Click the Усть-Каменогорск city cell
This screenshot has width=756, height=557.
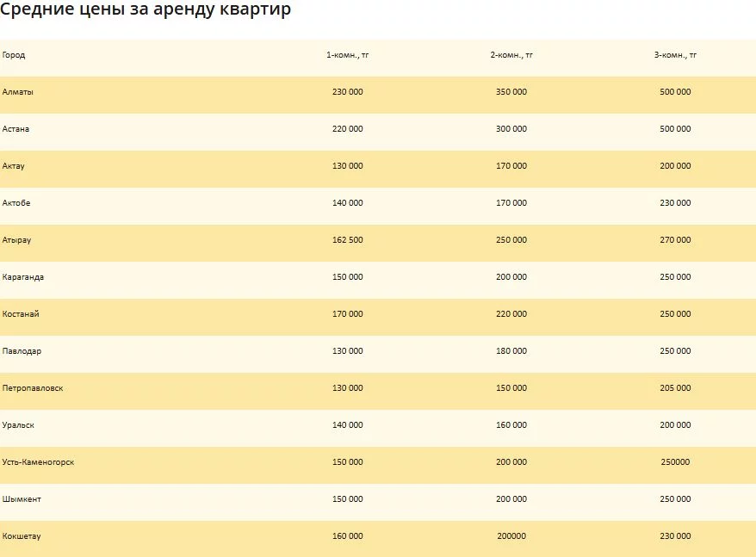point(38,462)
